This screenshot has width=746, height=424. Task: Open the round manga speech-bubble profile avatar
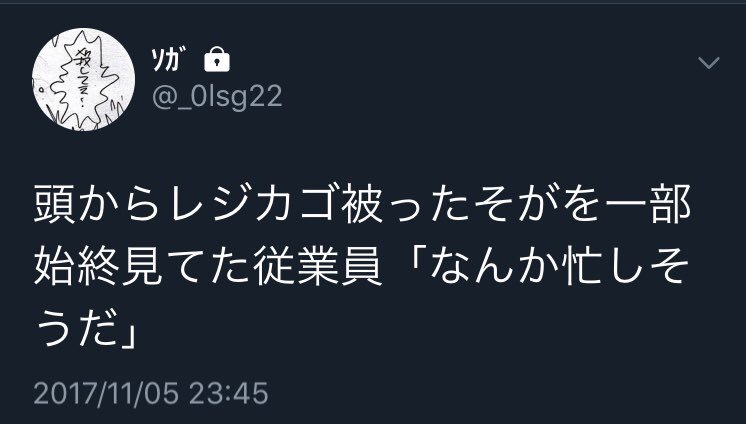click(x=84, y=79)
